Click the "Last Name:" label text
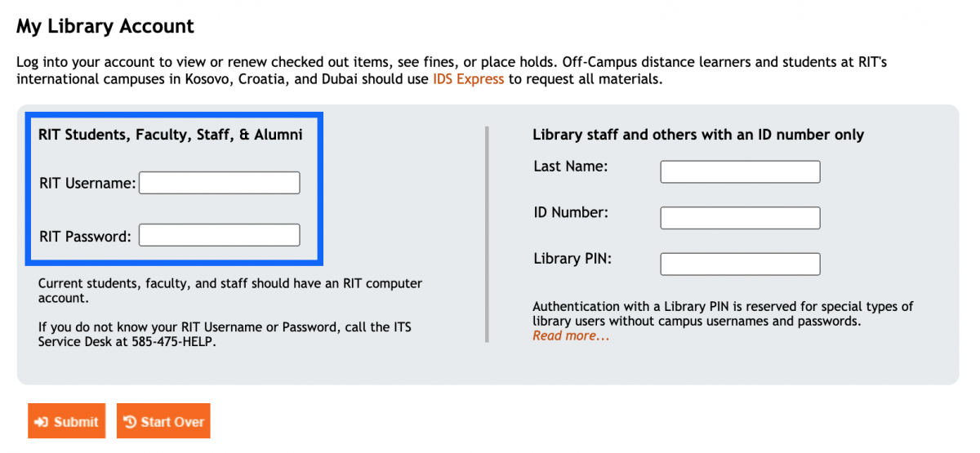The height and width of the screenshot is (453, 980). 570,167
